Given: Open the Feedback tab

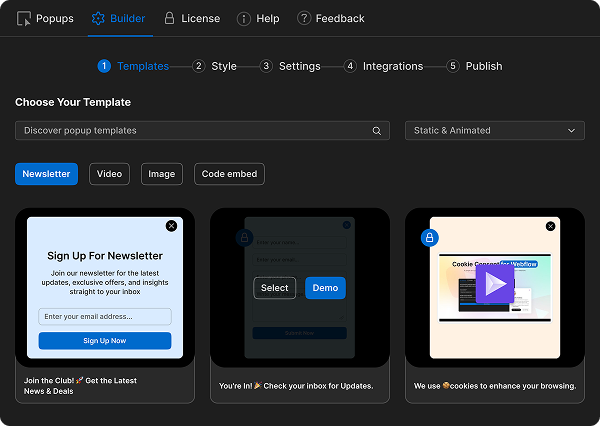Looking at the screenshot, I should pos(331,18).
